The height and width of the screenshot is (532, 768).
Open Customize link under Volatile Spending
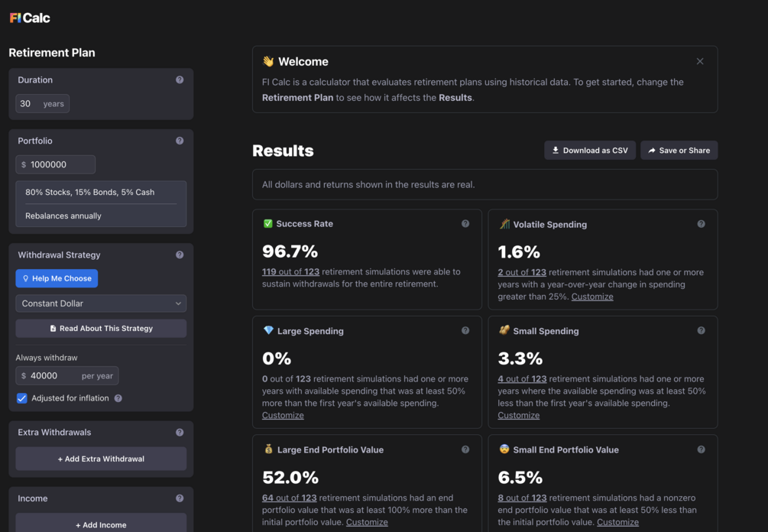tap(592, 297)
